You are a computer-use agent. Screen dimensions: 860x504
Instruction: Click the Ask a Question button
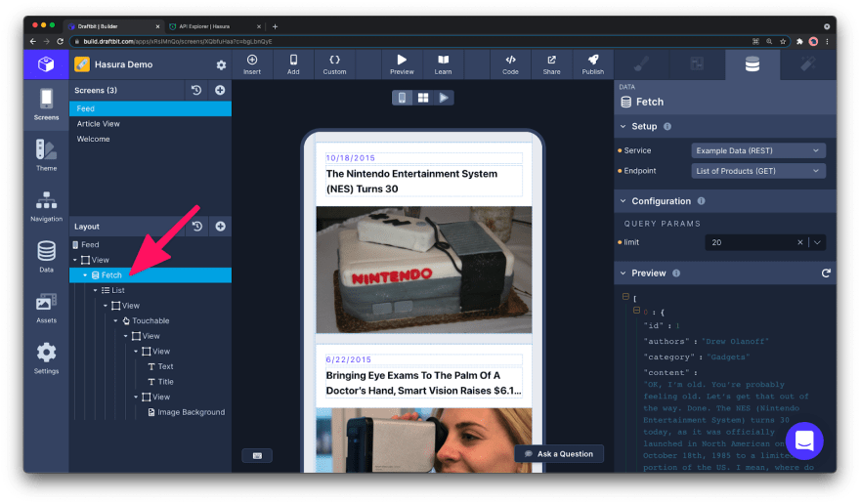coord(559,453)
